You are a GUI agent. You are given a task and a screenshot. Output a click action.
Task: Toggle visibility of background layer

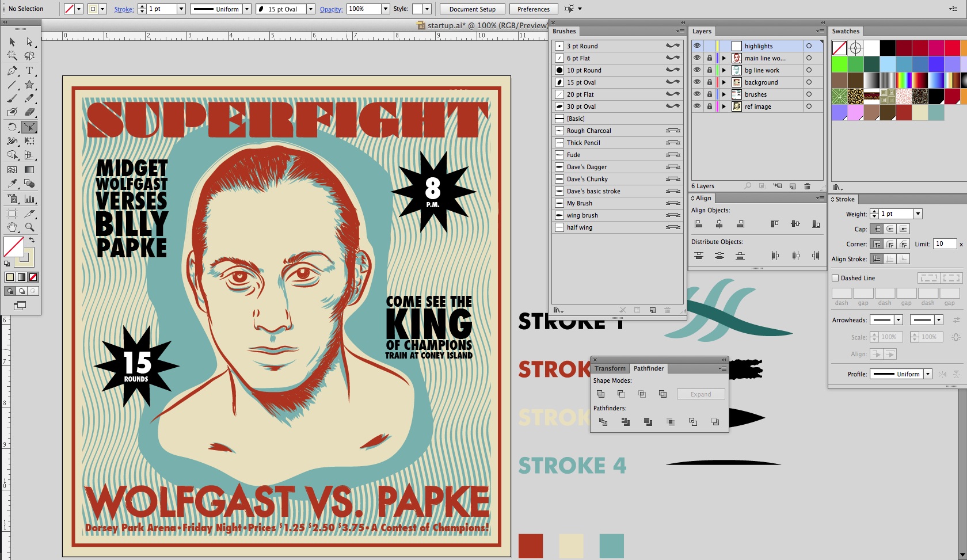click(697, 82)
